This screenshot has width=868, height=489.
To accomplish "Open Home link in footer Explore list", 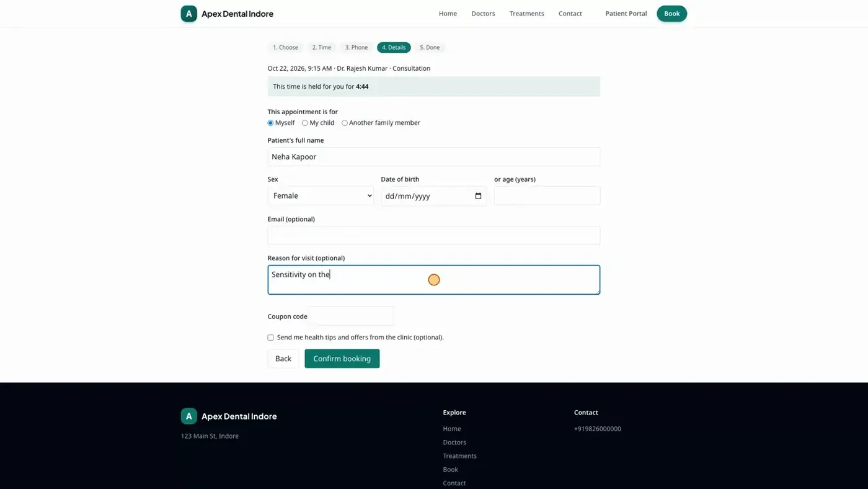I will point(452,429).
